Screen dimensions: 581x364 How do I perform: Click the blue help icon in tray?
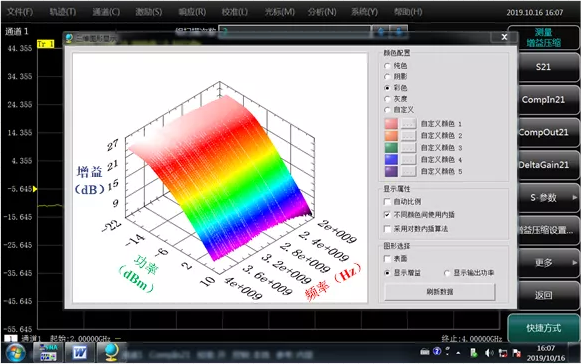pos(437,351)
